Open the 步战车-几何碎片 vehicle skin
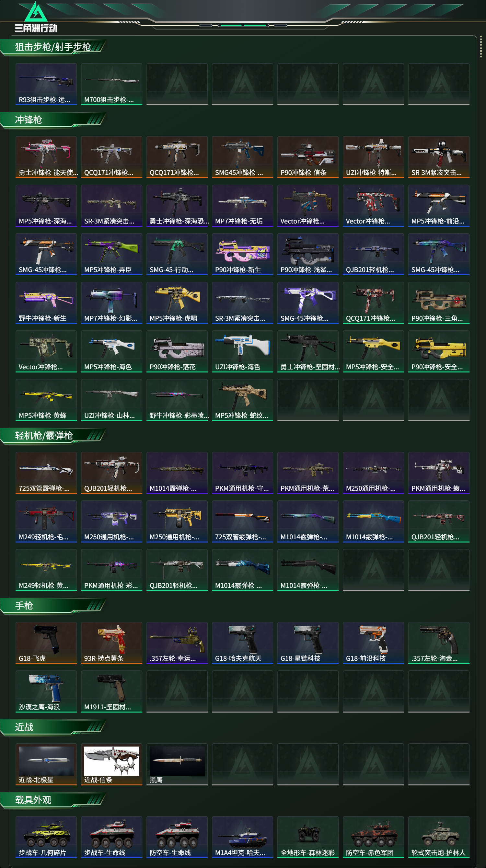 [46, 837]
